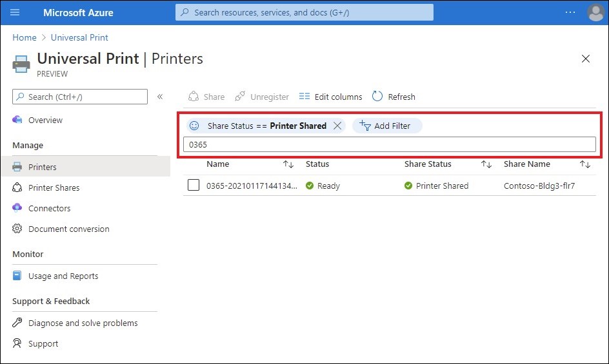Refresh the printers list
The image size is (609, 364).
pos(394,97)
